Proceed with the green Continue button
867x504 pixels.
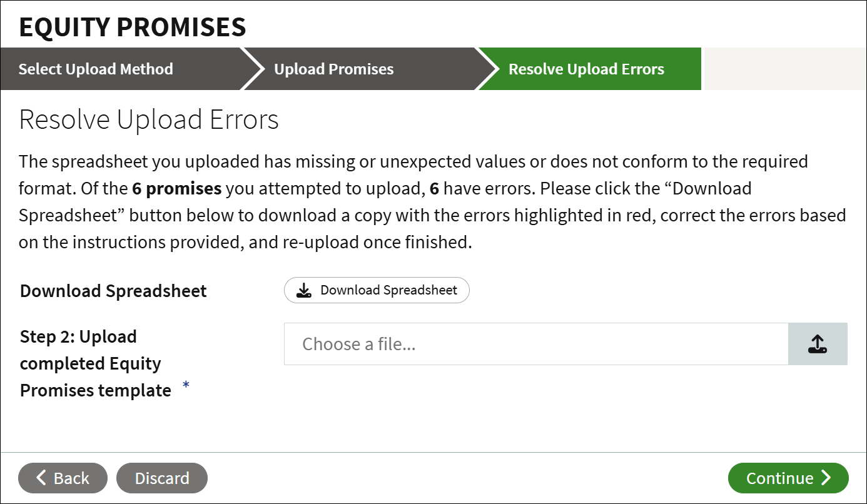[788, 478]
